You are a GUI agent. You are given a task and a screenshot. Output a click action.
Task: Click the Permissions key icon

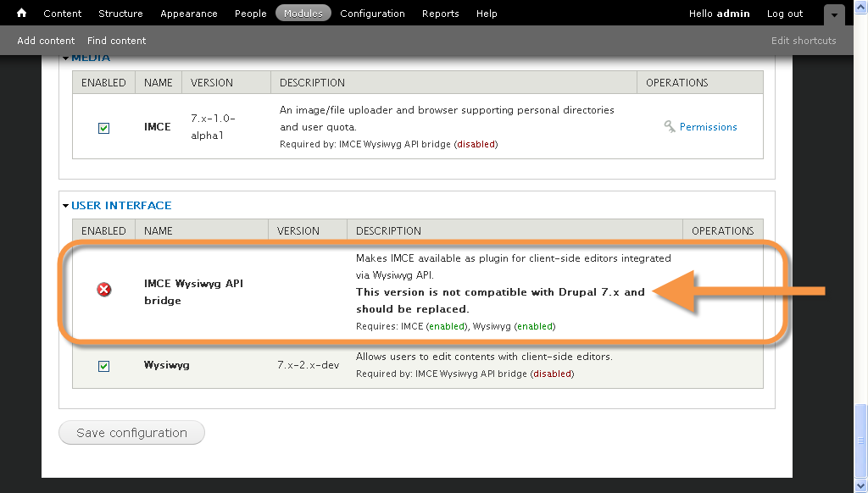[x=670, y=127]
